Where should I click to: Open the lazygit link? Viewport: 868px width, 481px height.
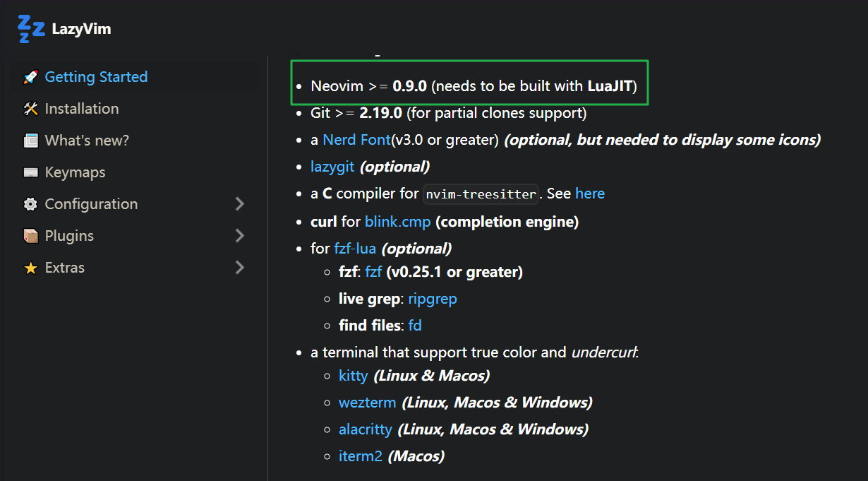(332, 167)
